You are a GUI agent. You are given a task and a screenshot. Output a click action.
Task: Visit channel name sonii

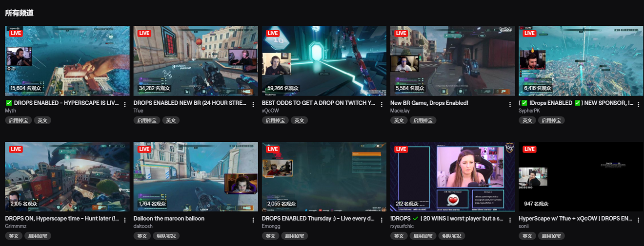(x=524, y=227)
